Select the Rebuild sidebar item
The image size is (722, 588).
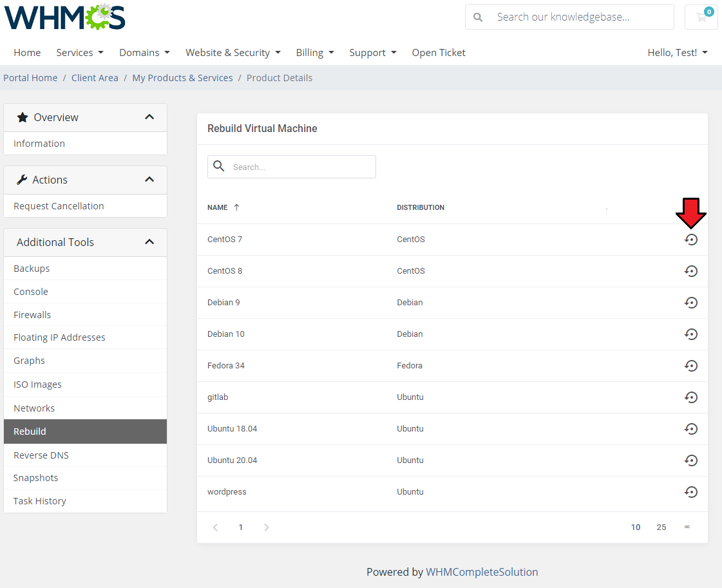click(x=85, y=432)
